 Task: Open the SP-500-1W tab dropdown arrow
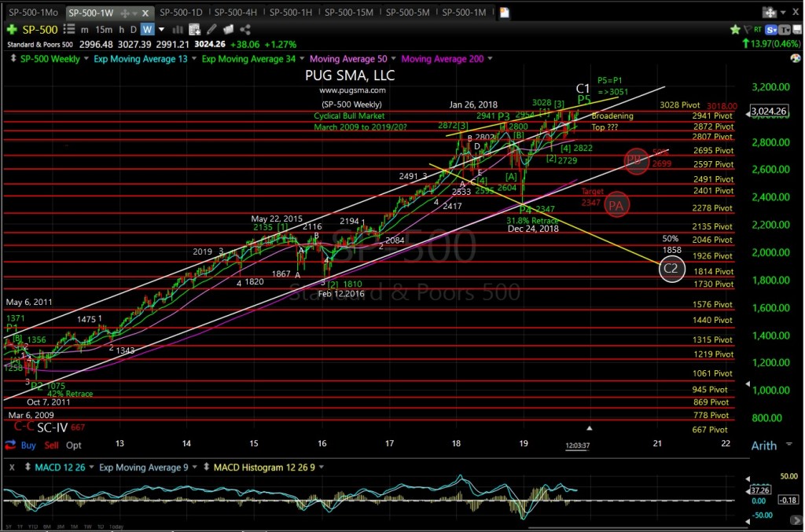coord(134,13)
